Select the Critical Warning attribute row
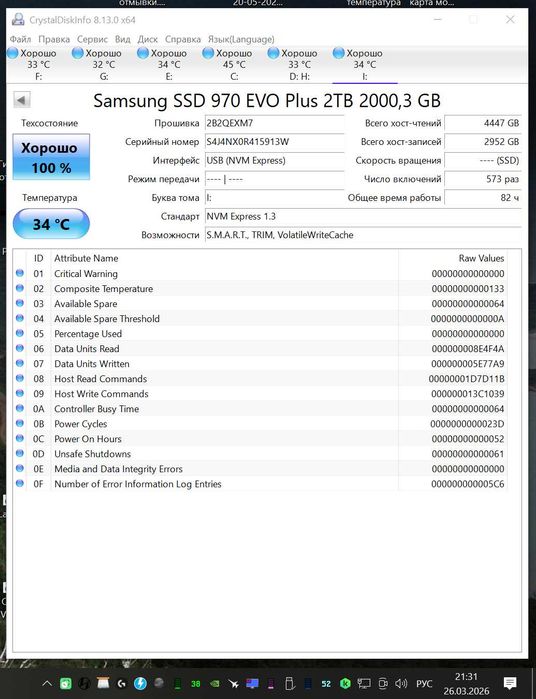This screenshot has width=536, height=699. [260, 273]
